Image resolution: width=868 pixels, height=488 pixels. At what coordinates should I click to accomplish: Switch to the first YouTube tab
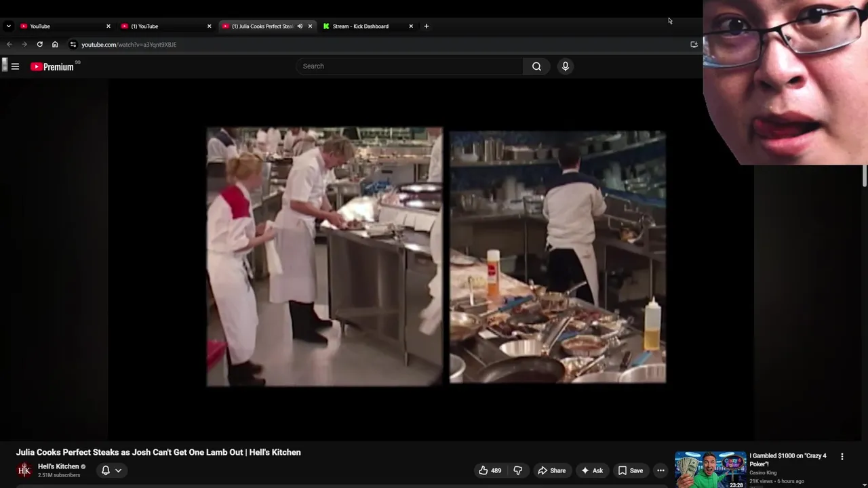click(x=64, y=26)
